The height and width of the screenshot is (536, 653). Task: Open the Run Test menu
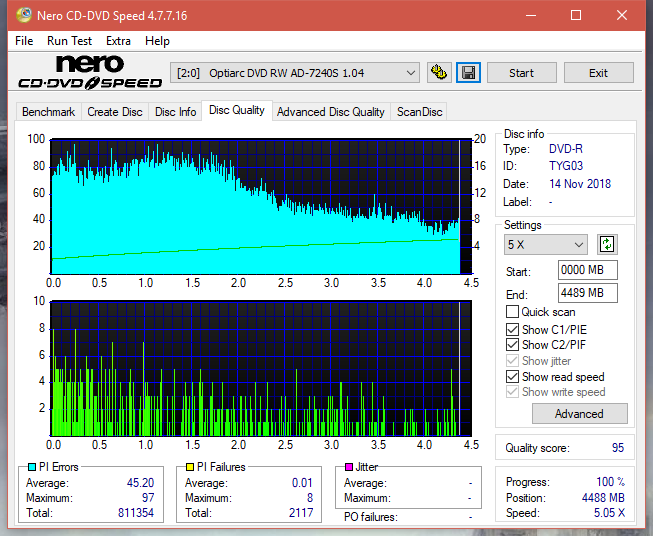point(70,41)
